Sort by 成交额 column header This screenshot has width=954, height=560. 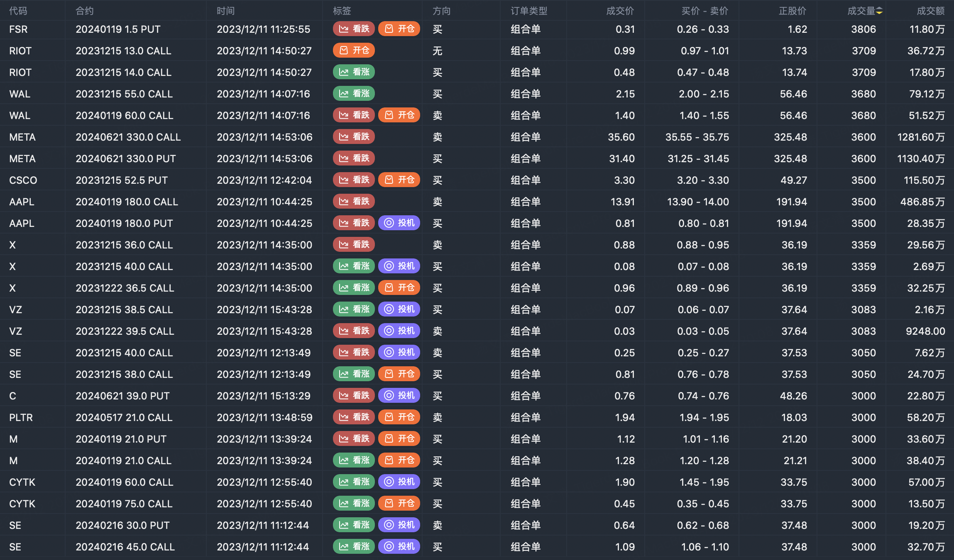point(930,11)
